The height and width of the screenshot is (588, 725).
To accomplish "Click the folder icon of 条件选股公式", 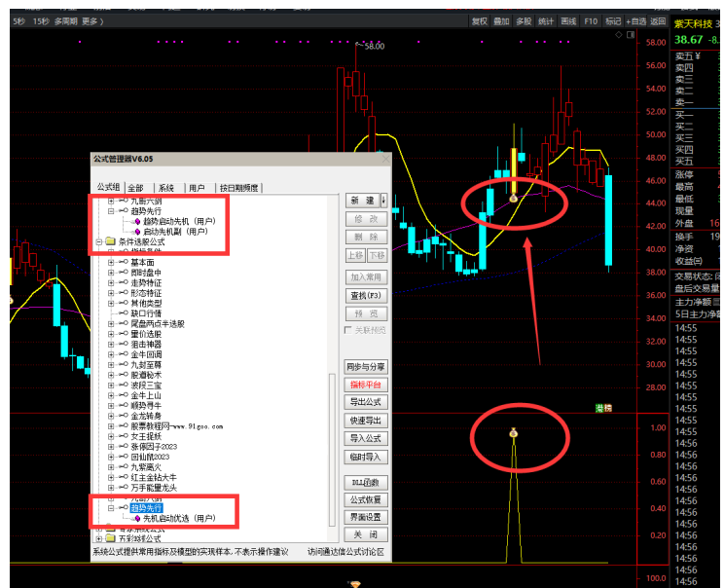I will tap(110, 241).
